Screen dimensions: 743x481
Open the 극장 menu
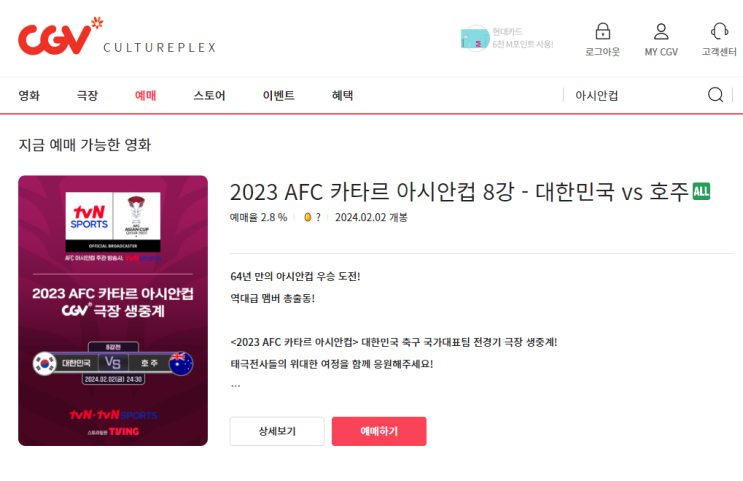coord(87,95)
